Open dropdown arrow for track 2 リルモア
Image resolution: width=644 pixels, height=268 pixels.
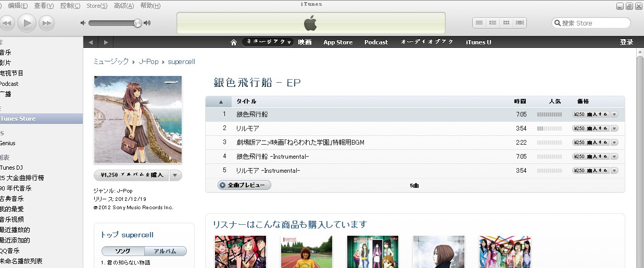614,129
